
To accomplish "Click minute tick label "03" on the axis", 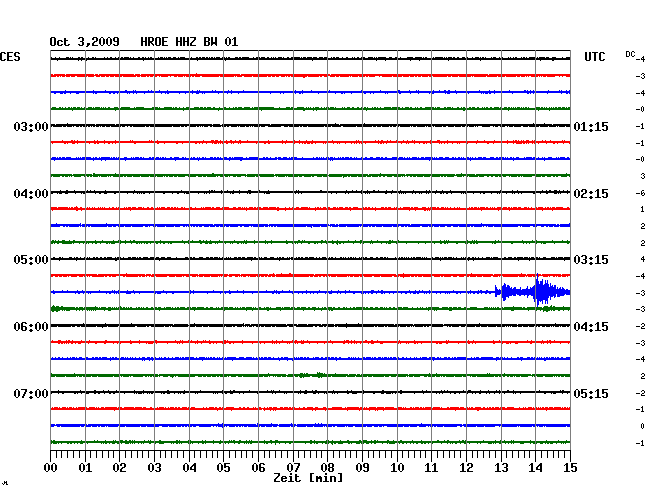I will 154,467.
